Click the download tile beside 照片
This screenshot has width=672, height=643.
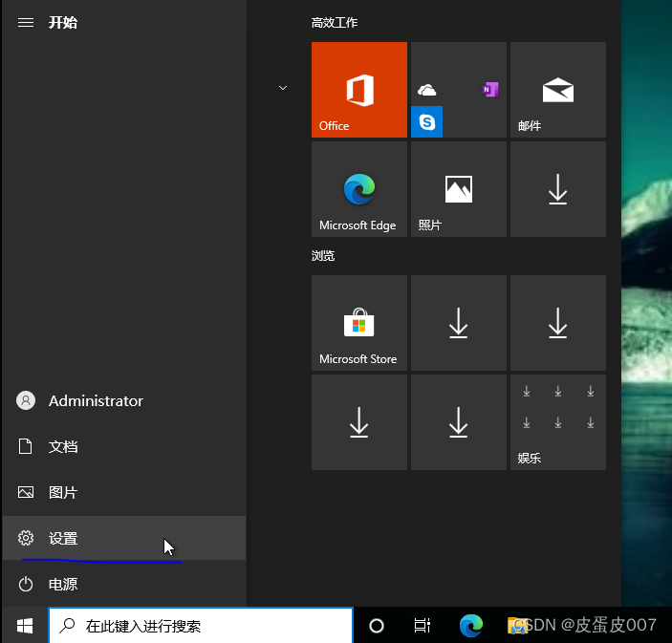pyautogui.click(x=558, y=189)
